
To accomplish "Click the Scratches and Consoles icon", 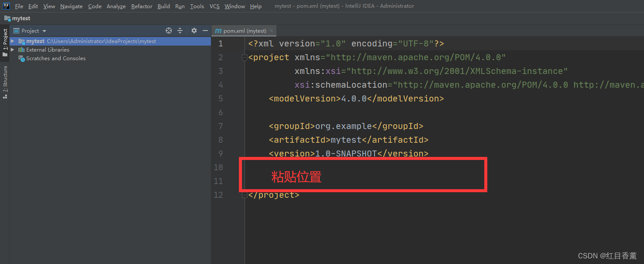I will pos(22,58).
